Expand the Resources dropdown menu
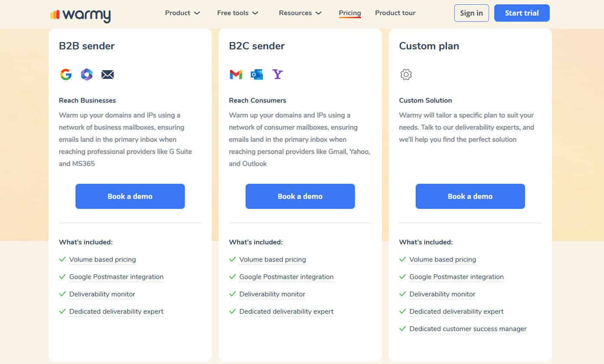The width and height of the screenshot is (604, 364). [300, 13]
